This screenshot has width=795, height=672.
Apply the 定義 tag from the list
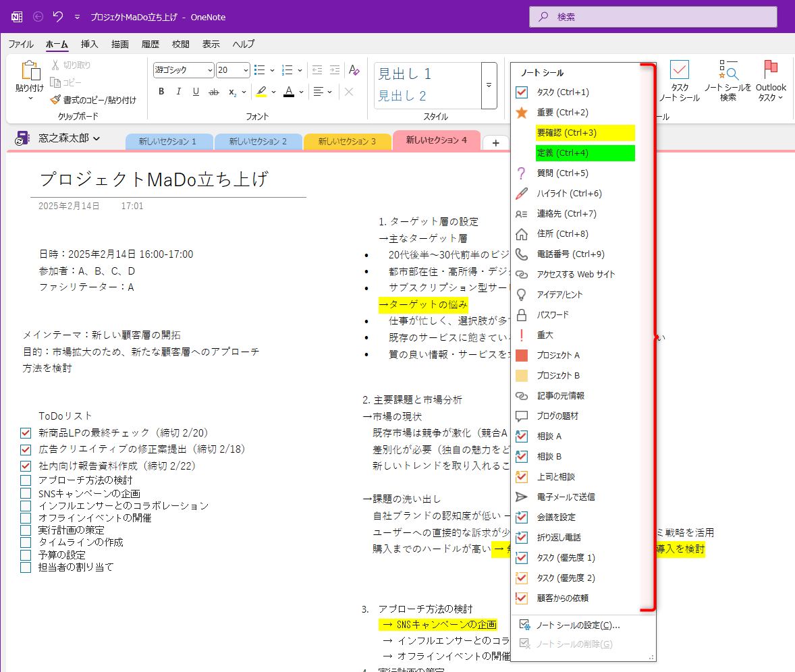(x=585, y=153)
